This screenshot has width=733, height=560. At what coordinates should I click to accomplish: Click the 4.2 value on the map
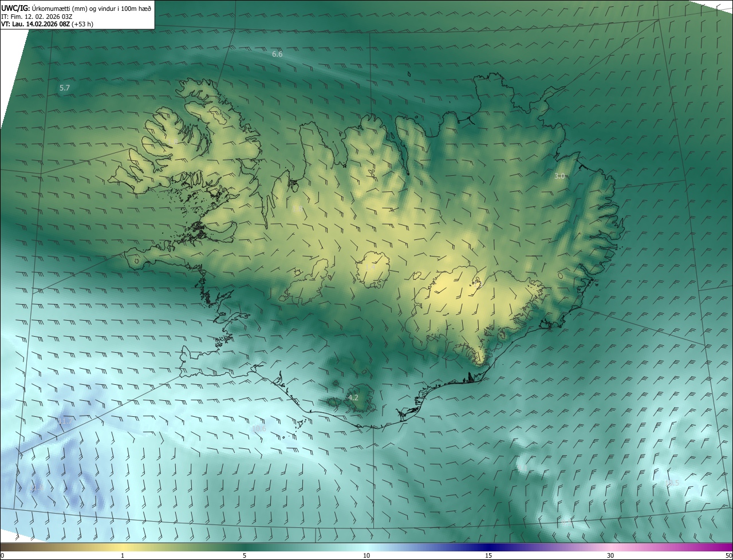[353, 397]
